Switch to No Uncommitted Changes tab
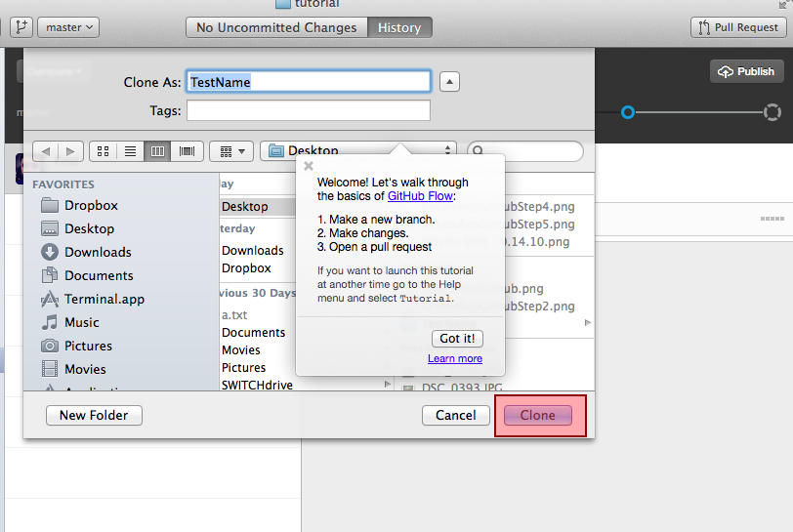Screen dimensions: 793x532 pyautogui.click(x=276, y=27)
